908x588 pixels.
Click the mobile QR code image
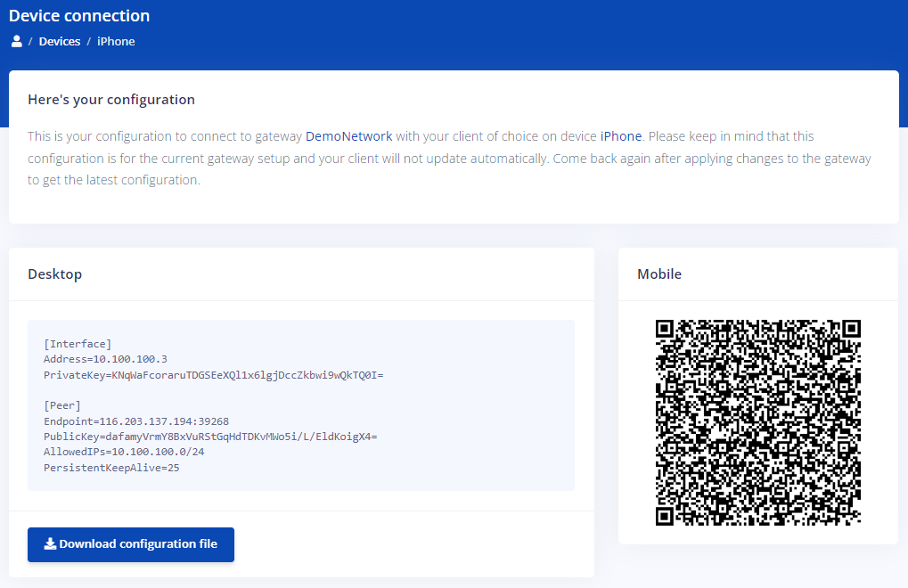(758, 422)
